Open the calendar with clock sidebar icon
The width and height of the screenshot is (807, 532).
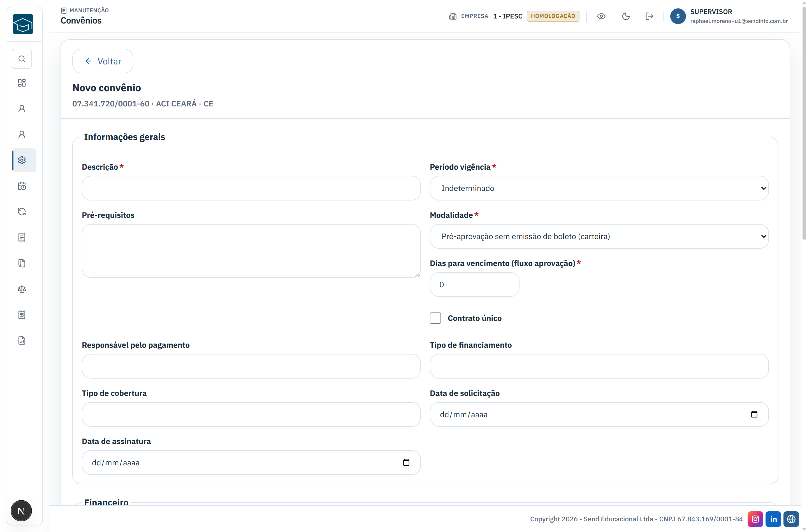[x=22, y=186]
